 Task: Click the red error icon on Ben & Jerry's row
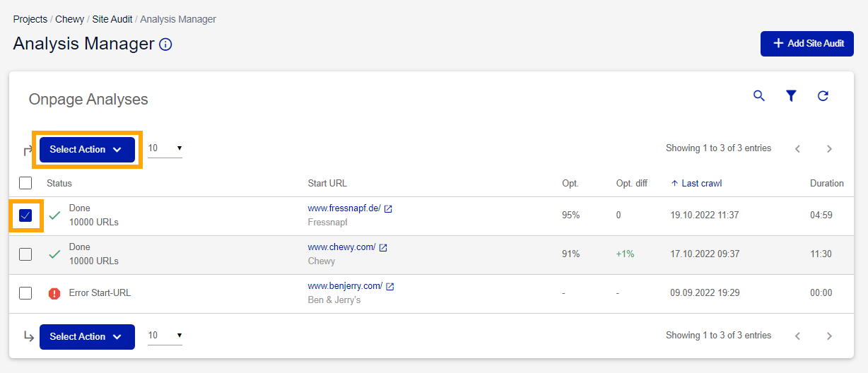54,293
